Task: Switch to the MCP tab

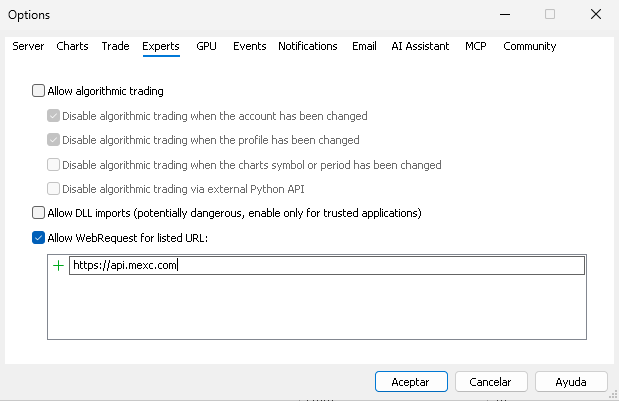Action: coord(476,46)
